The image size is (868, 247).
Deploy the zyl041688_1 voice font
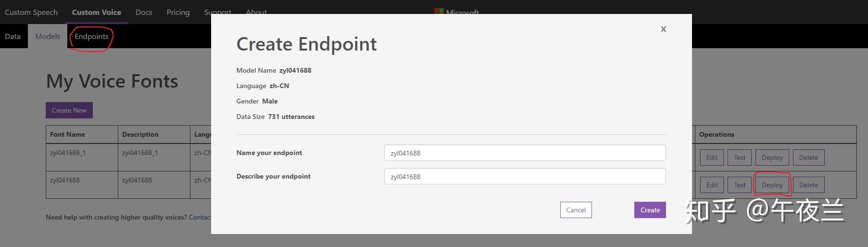point(772,157)
